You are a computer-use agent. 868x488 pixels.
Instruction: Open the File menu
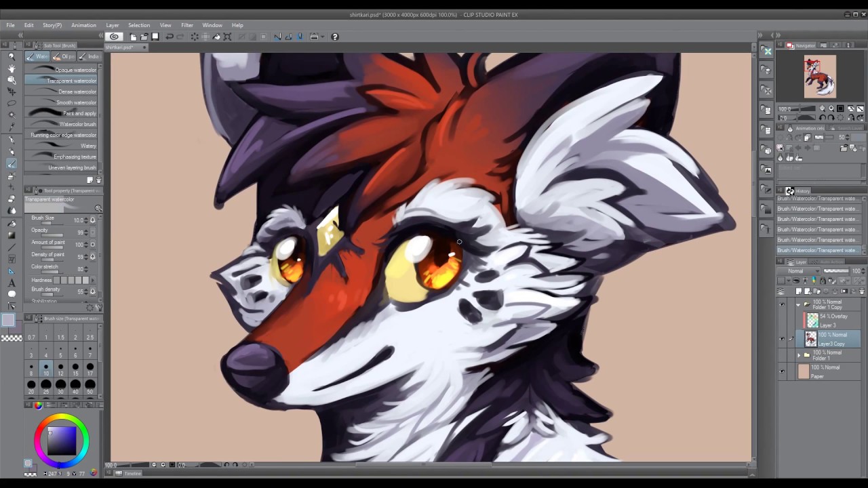[x=10, y=25]
